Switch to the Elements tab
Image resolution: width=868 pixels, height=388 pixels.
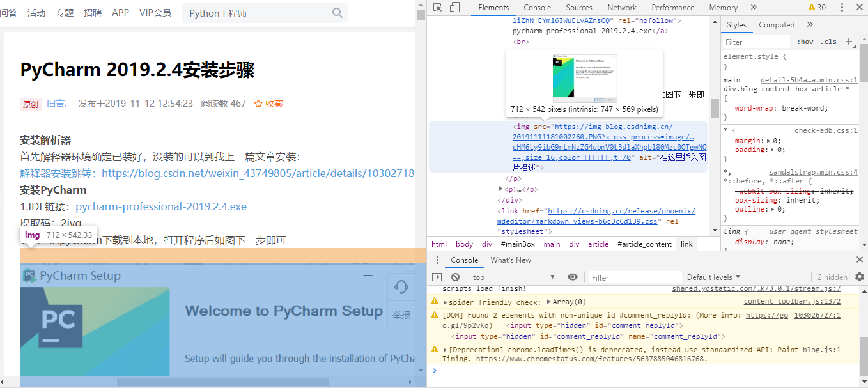[493, 7]
